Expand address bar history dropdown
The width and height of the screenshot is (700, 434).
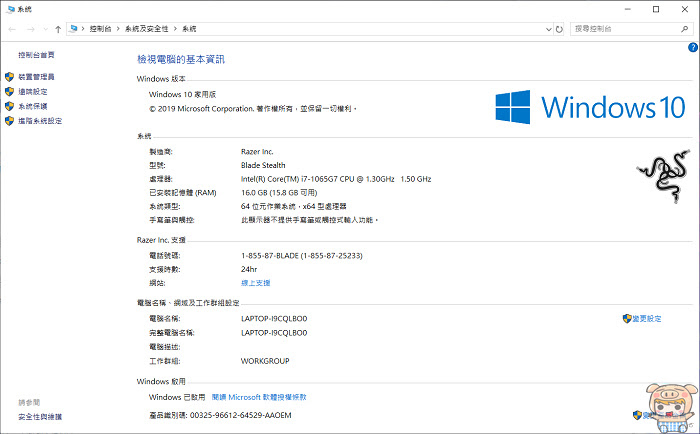tap(549, 29)
